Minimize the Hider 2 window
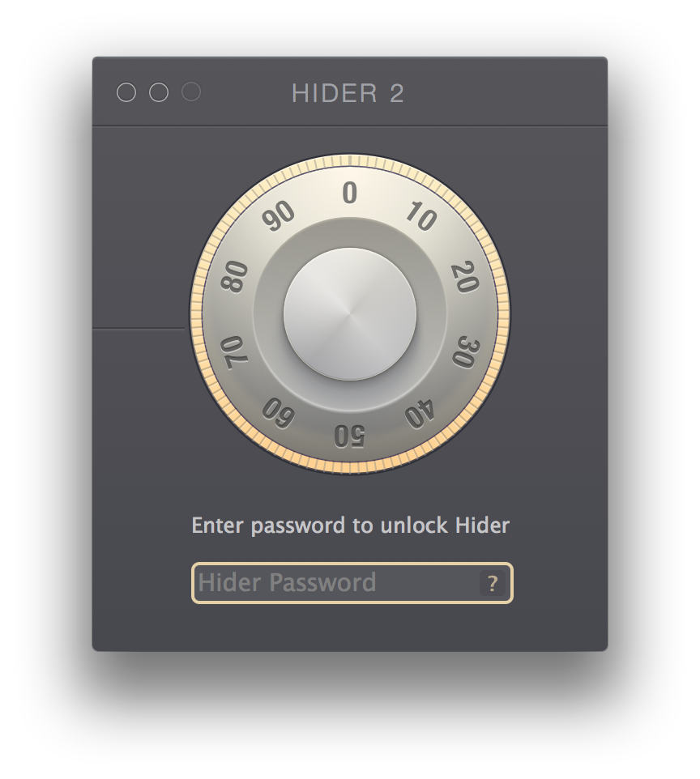Screen dimensions: 700x779 [159, 92]
